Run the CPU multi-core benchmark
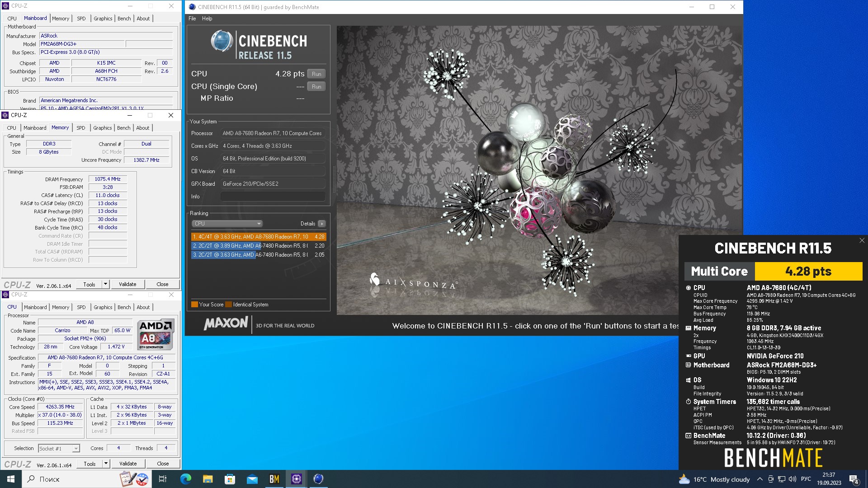868x488 pixels. 316,74
